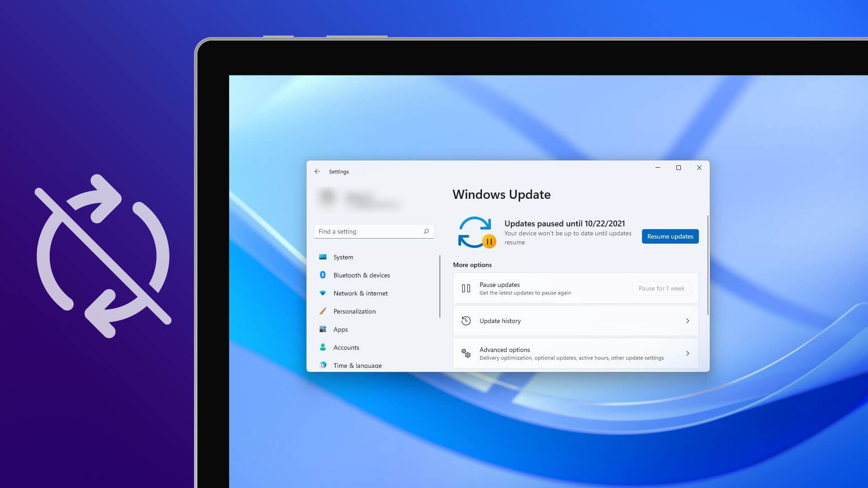Maximize the Settings window
Screen dimensions: 868x488
click(x=678, y=168)
